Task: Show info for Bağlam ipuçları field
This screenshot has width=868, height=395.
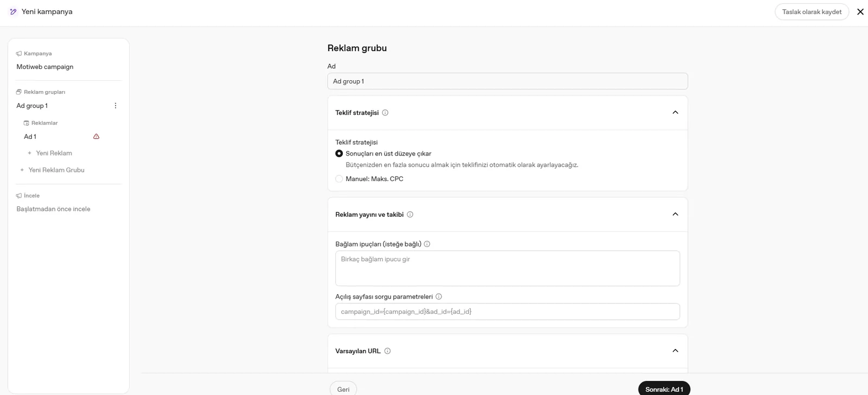Action: click(427, 244)
